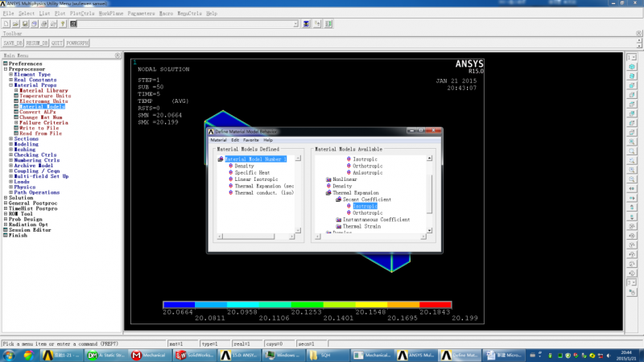
Task: Pan the model right with the arrow icon
Action: 632,198
